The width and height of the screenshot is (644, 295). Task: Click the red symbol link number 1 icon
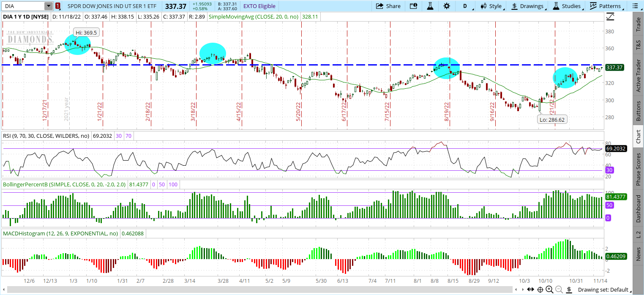click(58, 6)
